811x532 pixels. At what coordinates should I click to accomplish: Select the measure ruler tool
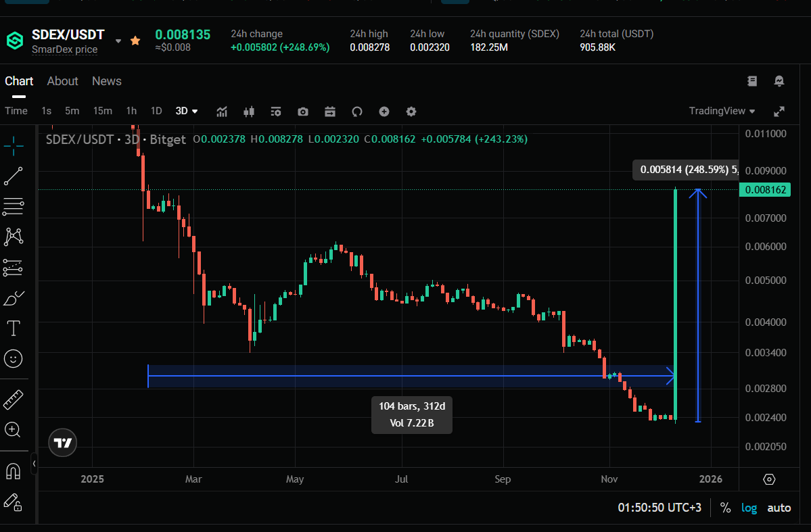pyautogui.click(x=14, y=399)
